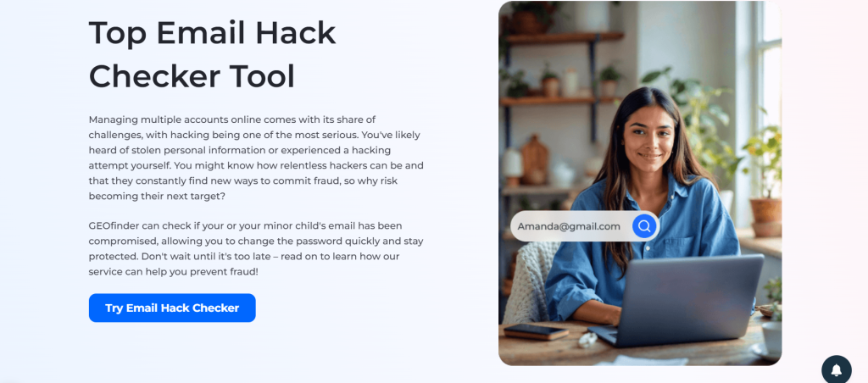The image size is (868, 383).
Task: Click the Try Email Hack Checker button
Action: coord(172,308)
